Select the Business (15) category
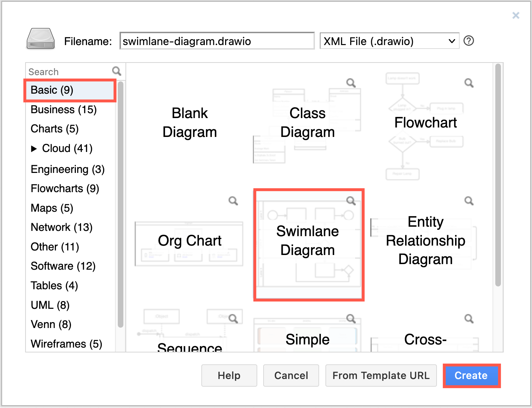The width and height of the screenshot is (532, 408). (64, 109)
